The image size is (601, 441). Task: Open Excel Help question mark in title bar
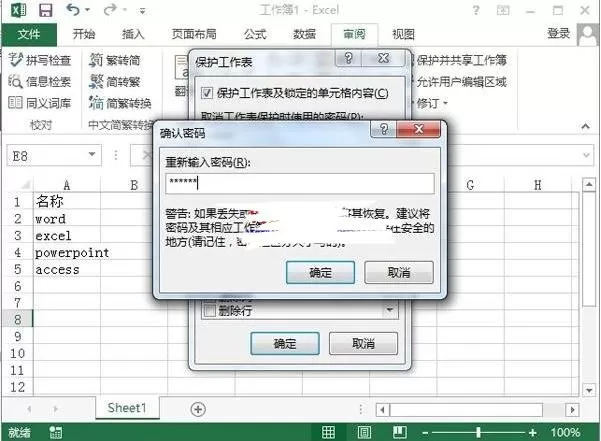476,10
